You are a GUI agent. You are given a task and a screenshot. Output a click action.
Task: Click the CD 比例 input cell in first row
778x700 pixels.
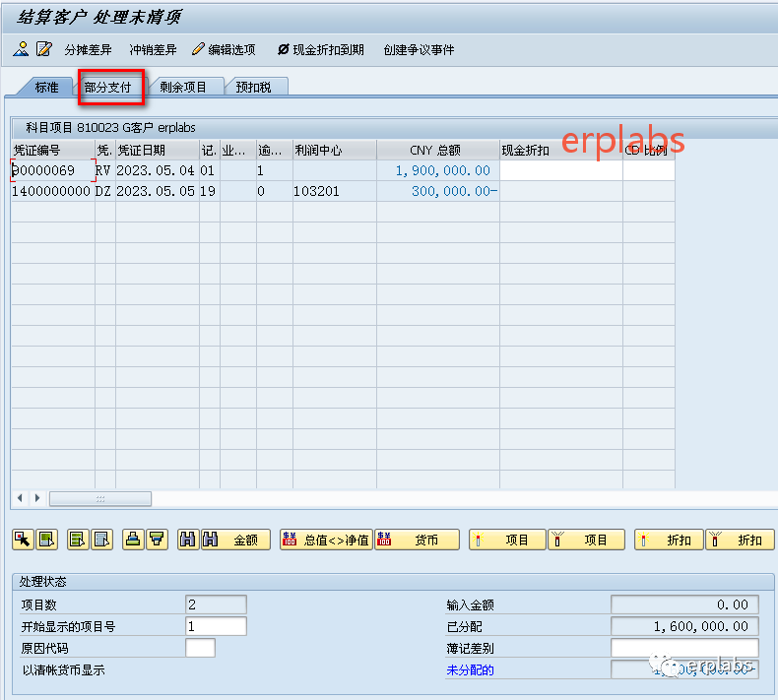tap(649, 170)
